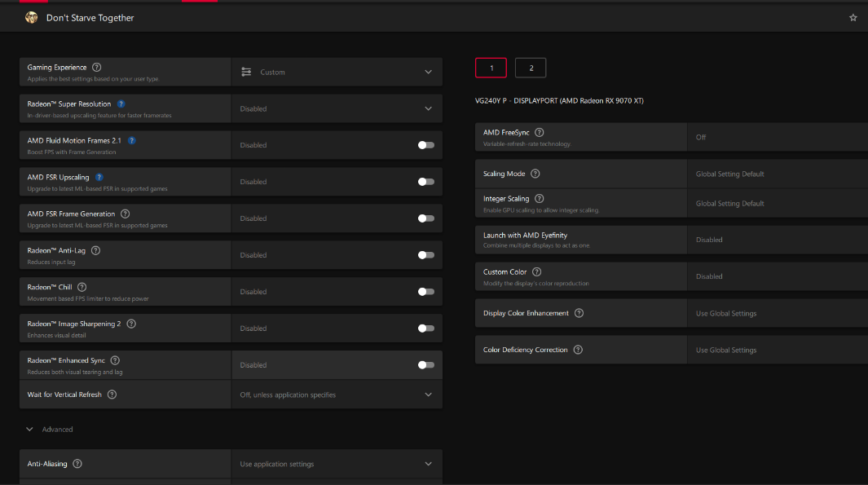Click the Don't Starve Together game icon
This screenshot has height=485, width=868.
coord(31,17)
